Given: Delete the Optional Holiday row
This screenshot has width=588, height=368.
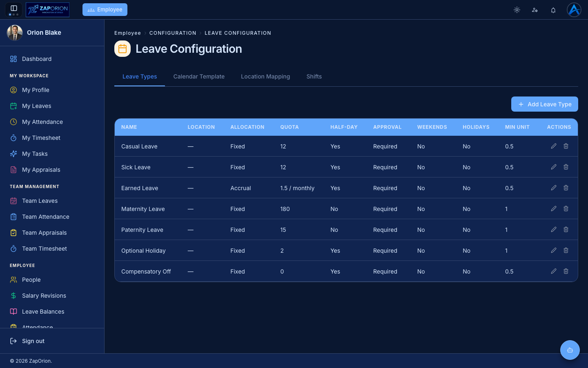Looking at the screenshot, I should (x=566, y=250).
